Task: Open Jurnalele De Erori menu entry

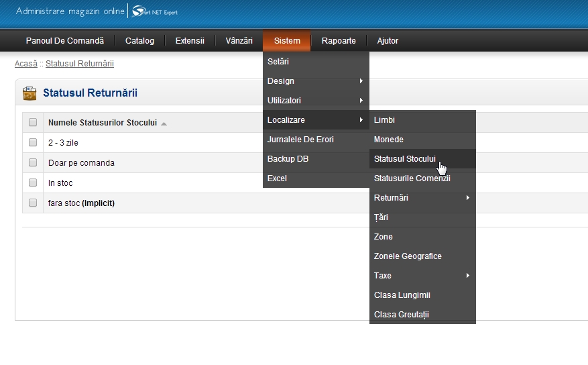Action: [x=300, y=140]
